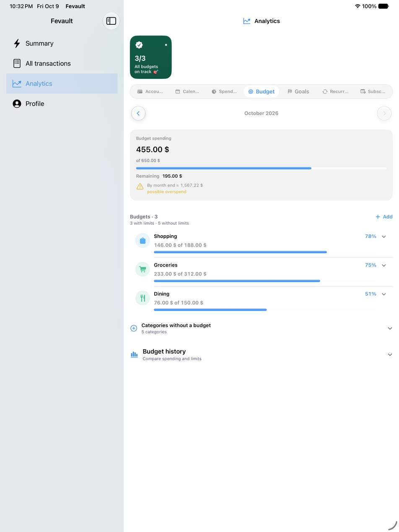The width and height of the screenshot is (399, 532).
Task: Check the Wi-Fi status icon
Action: pos(358,6)
